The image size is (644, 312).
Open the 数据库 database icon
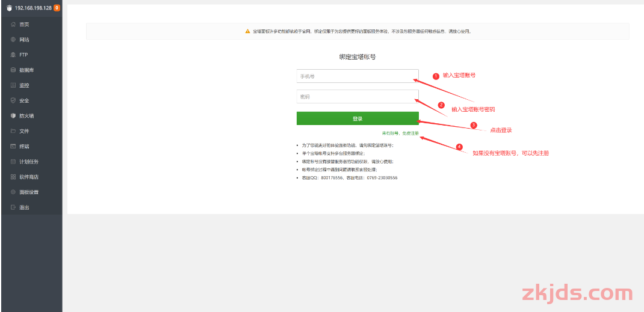pos(13,70)
